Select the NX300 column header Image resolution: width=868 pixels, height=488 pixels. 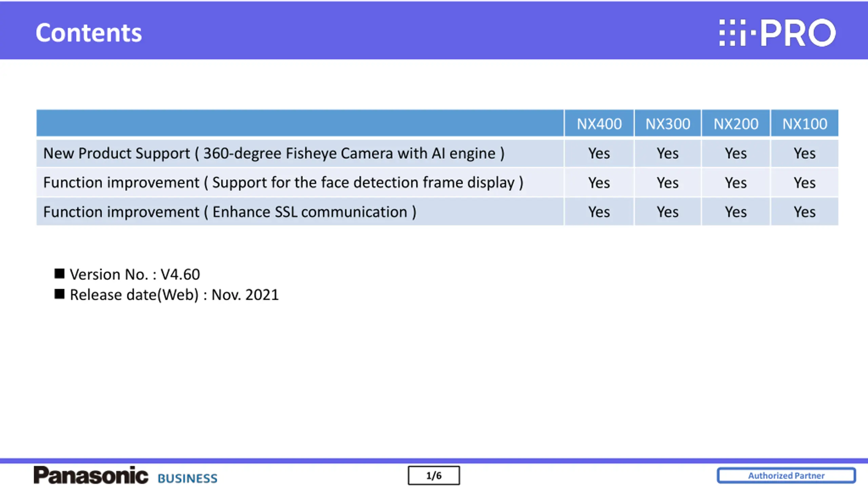[668, 123]
